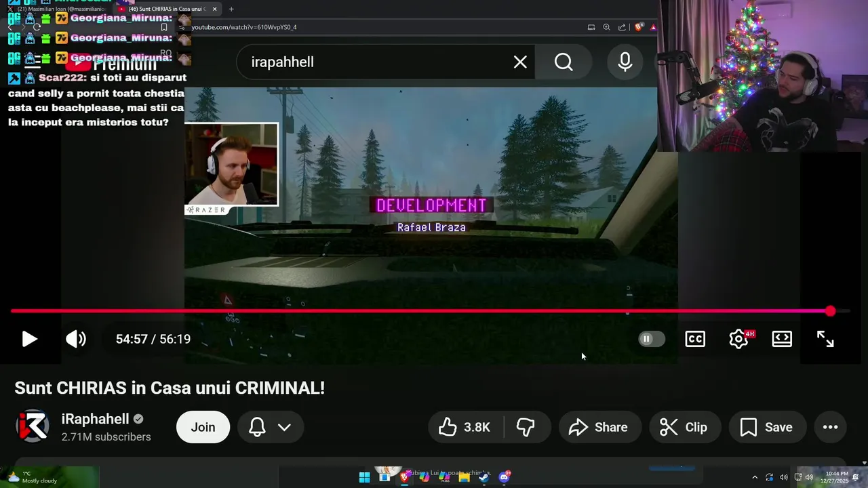Image resolution: width=868 pixels, height=488 pixels.
Task: Open the iRaphahell channel avatar
Action: (x=32, y=426)
